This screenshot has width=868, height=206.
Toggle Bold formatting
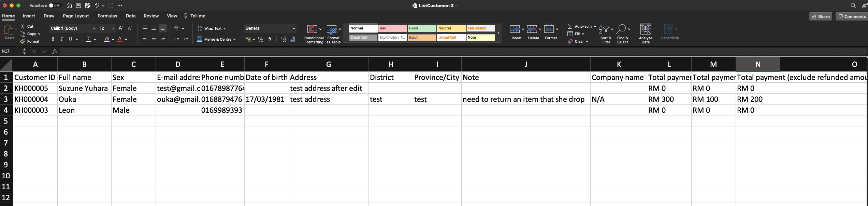tap(53, 39)
